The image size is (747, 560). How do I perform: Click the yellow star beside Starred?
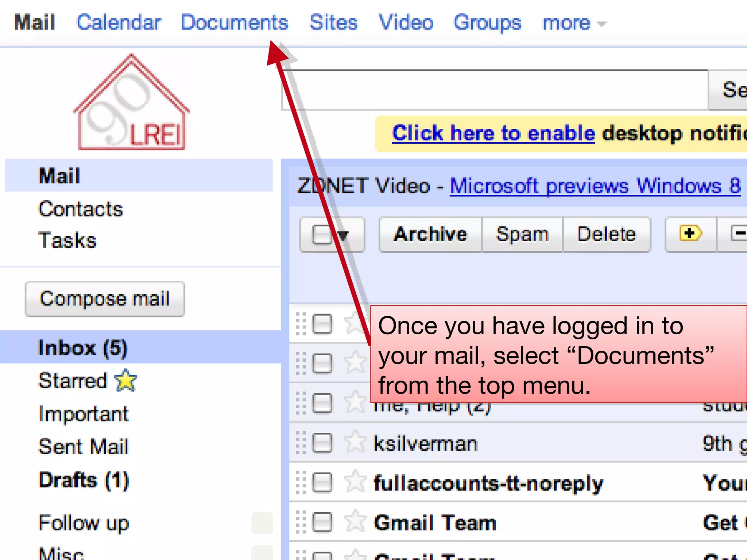pos(126,380)
